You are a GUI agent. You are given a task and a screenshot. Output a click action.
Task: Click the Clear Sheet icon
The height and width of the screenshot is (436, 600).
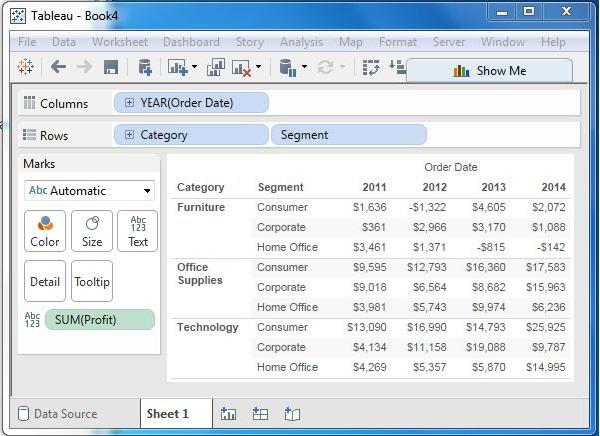coord(242,68)
